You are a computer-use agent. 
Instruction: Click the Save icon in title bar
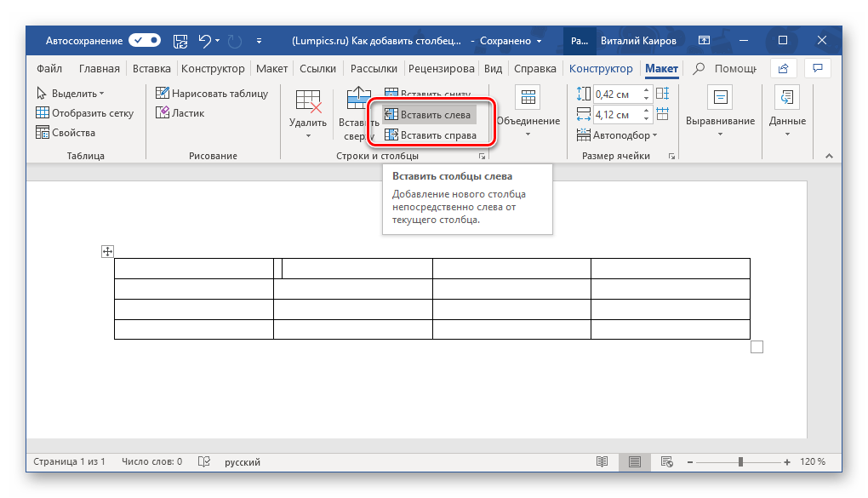click(180, 40)
